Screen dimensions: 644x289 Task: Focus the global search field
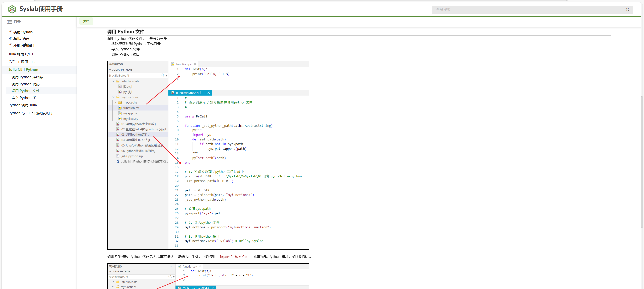click(x=533, y=10)
